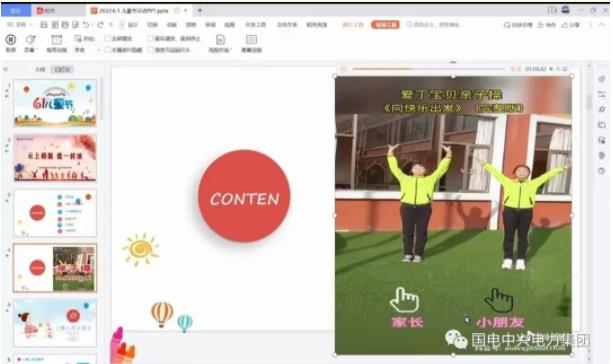Screen dimensions: 613x364
Task: Open the volume dropdown in ribbon
Action: 30,43
